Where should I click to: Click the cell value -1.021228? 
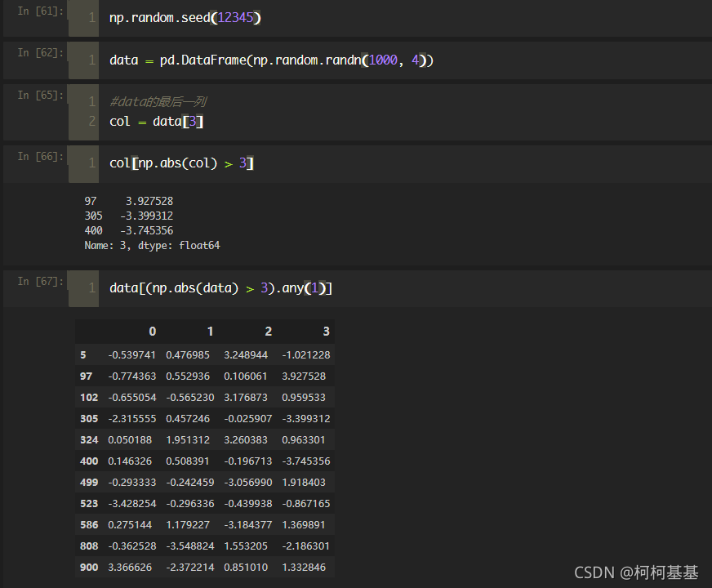pos(306,355)
